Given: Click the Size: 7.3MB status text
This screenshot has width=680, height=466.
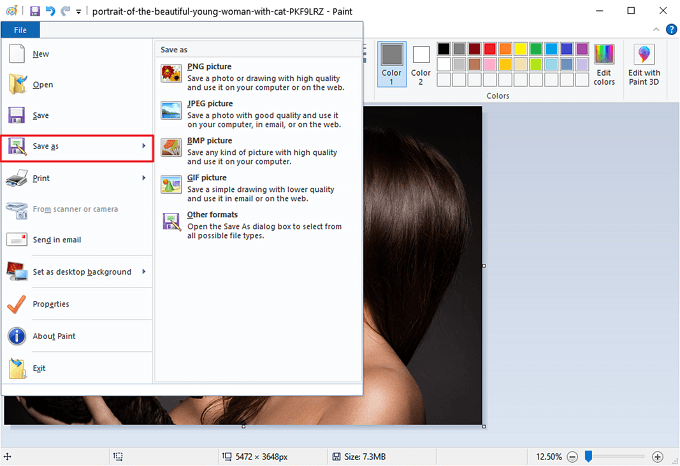Looking at the screenshot, I should [365, 456].
